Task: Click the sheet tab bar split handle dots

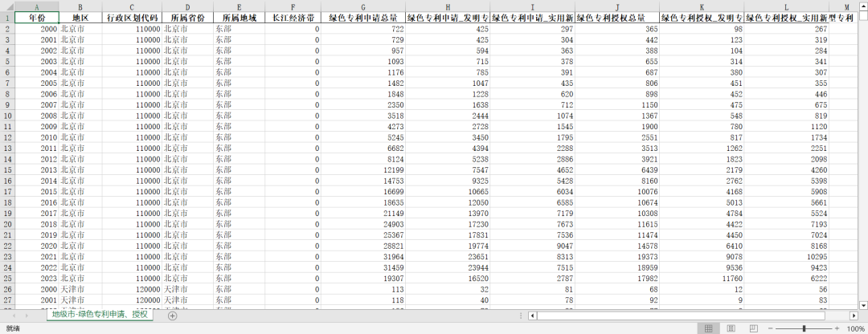Action: coord(520,316)
